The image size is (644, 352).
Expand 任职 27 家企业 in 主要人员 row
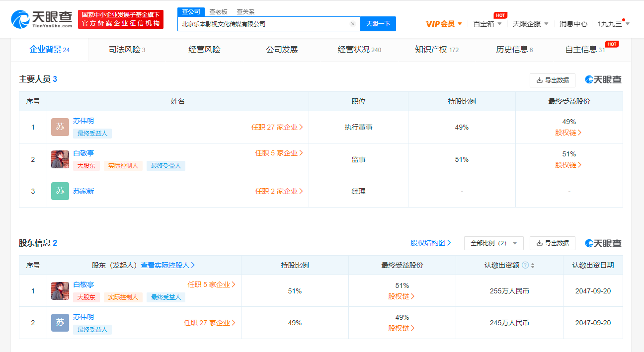(277, 127)
